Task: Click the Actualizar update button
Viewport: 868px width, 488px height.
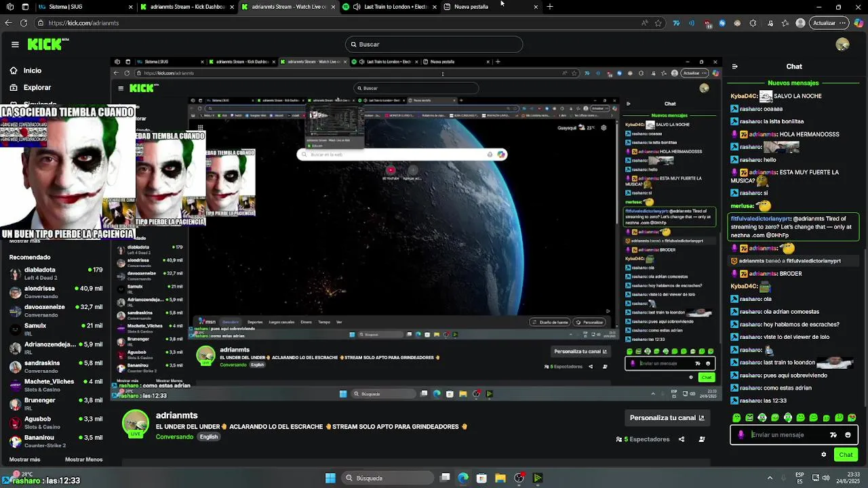Action: [828, 23]
